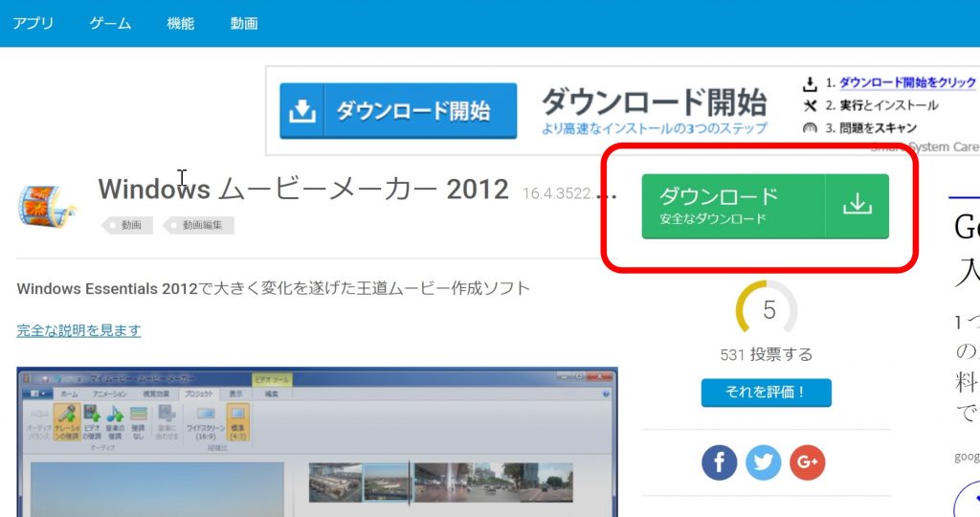
Task: Open the 完全な説明を見ます link
Action: click(x=78, y=330)
